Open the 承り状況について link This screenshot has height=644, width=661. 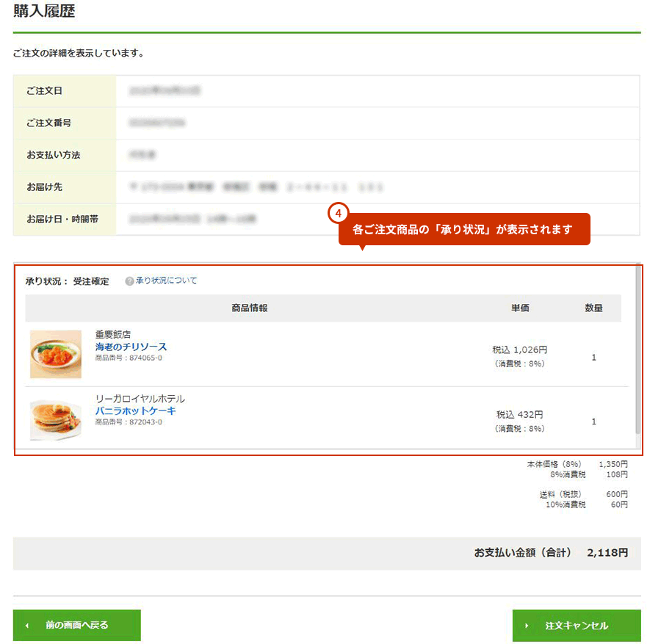click(x=166, y=281)
